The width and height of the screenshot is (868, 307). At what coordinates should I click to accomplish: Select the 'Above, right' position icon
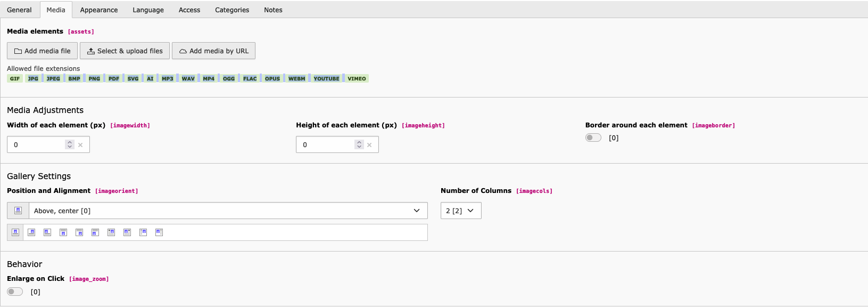pyautogui.click(x=31, y=232)
